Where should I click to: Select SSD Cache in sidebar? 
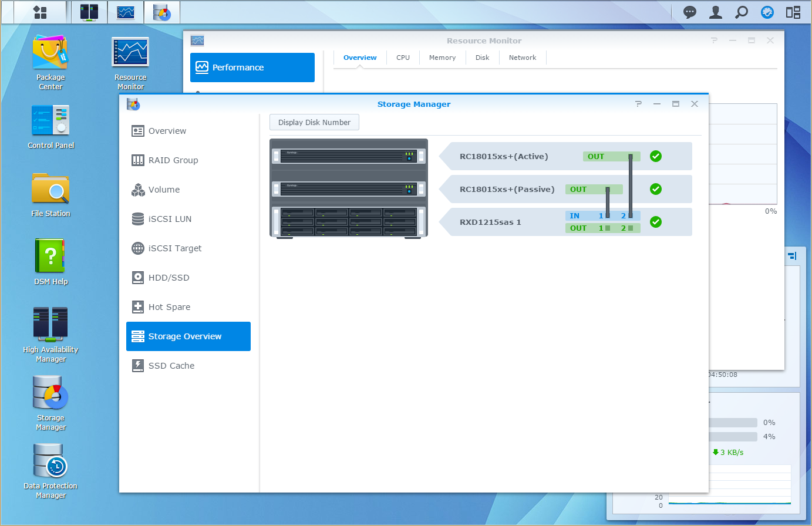[188, 366]
